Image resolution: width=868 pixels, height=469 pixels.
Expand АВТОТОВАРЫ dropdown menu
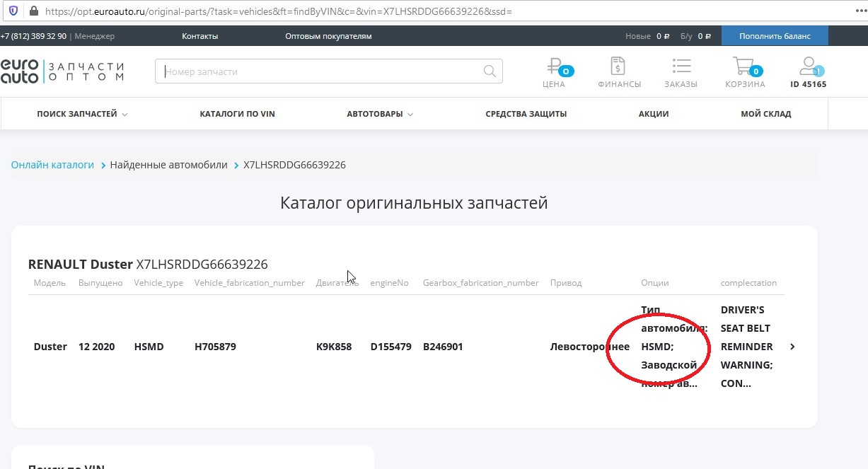(380, 114)
